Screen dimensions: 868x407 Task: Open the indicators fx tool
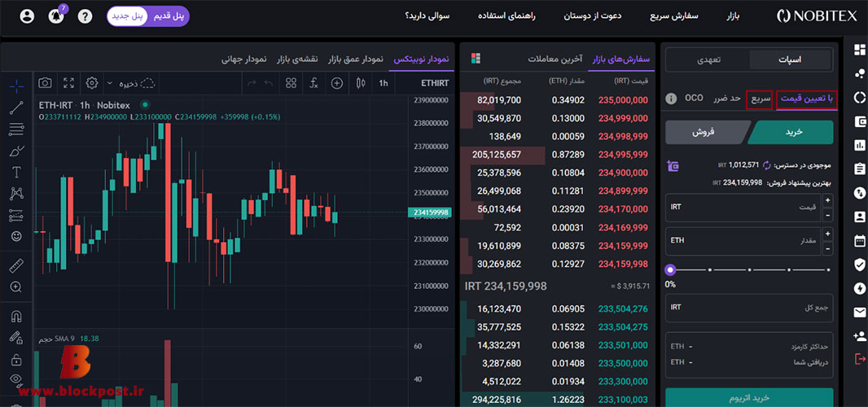tap(313, 83)
